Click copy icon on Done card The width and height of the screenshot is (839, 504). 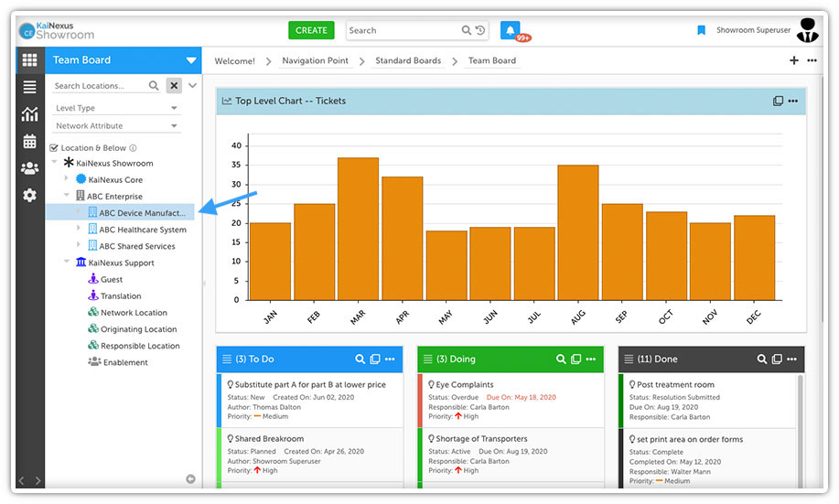pyautogui.click(x=777, y=359)
